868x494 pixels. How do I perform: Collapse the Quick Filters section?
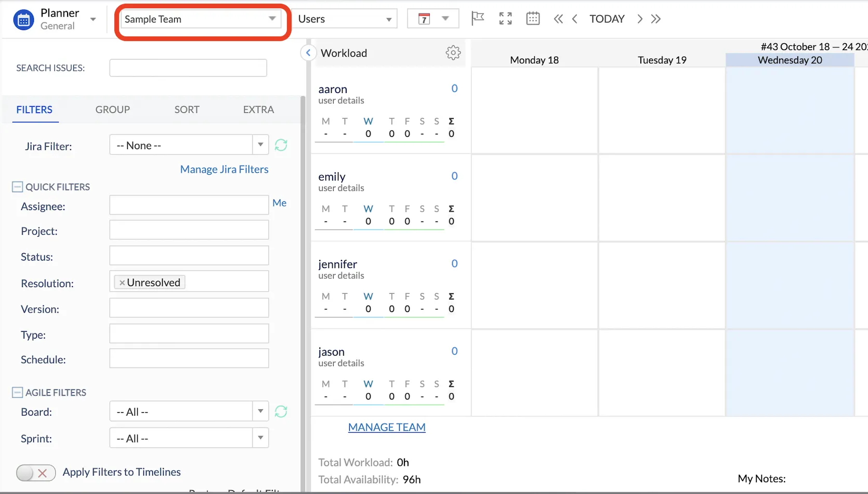click(18, 186)
